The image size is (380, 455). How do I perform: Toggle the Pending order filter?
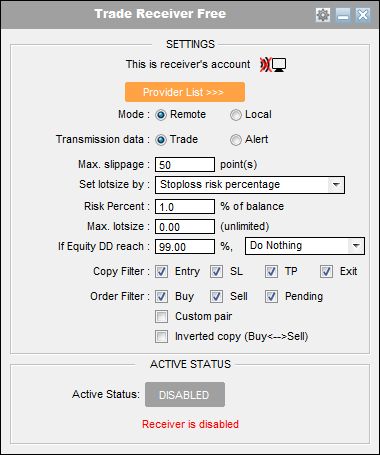tap(271, 297)
